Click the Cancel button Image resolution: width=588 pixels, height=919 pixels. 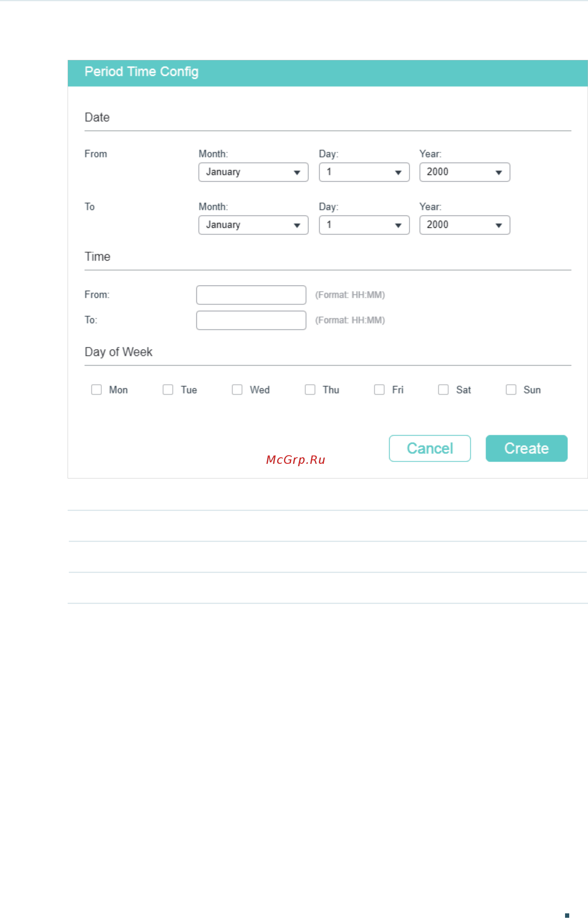click(x=430, y=448)
